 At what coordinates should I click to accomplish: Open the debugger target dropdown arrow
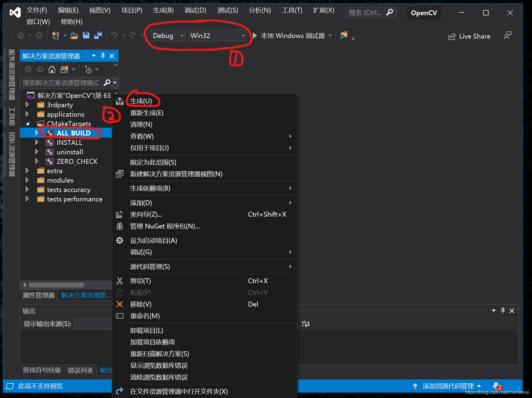tap(330, 36)
